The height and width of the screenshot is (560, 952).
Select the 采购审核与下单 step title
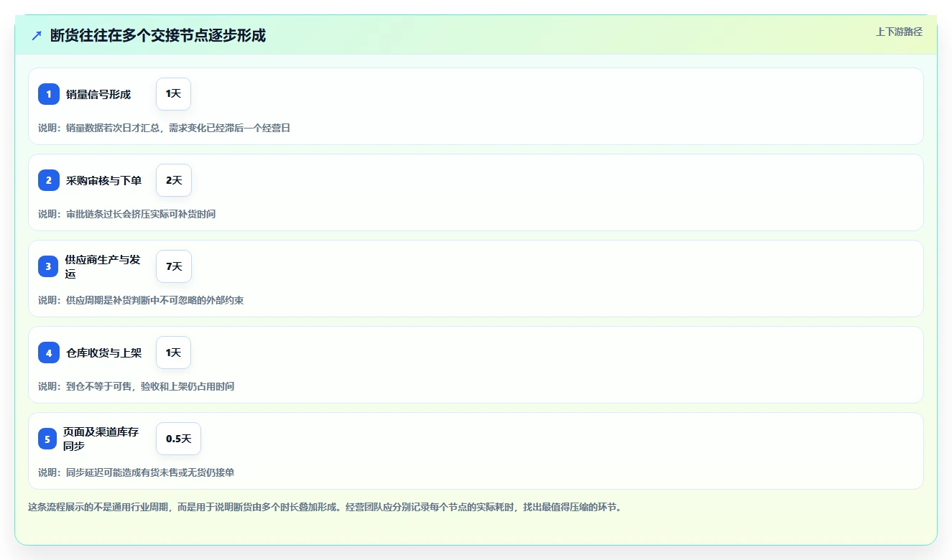[103, 180]
